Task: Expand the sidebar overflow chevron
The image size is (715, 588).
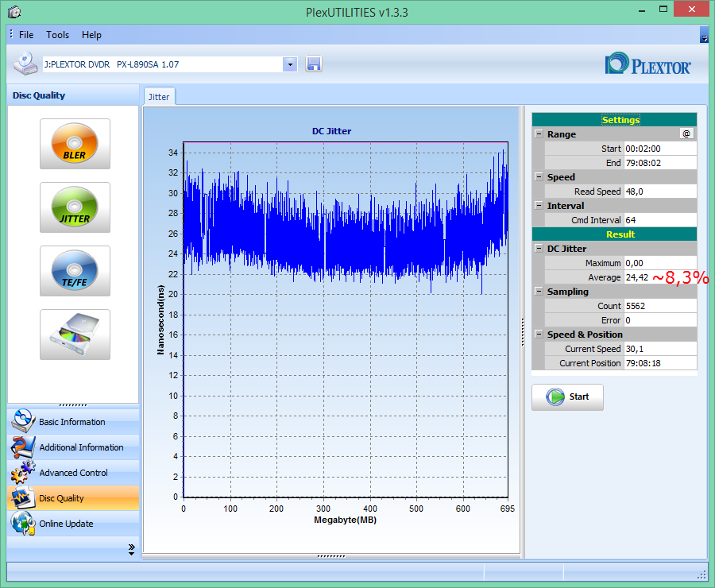Action: tap(131, 549)
